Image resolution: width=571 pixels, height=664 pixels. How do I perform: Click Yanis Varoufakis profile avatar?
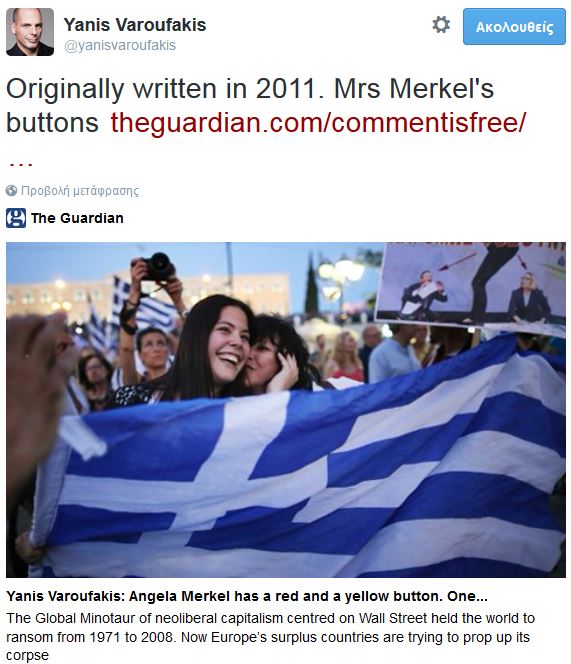click(x=30, y=32)
